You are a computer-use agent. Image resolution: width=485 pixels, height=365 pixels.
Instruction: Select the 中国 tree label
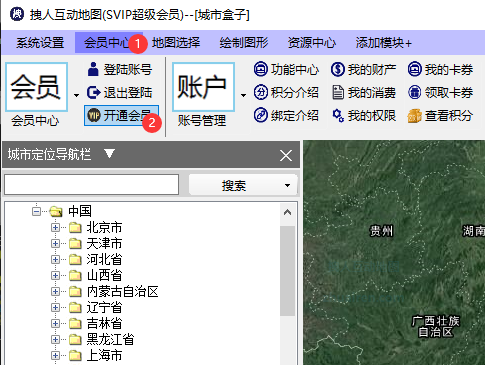[x=80, y=211]
